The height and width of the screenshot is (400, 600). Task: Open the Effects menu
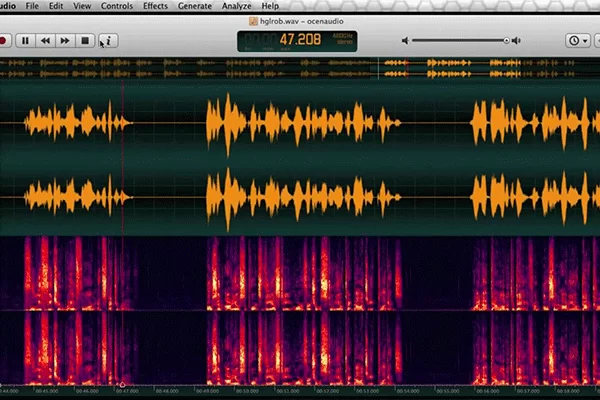pos(155,6)
